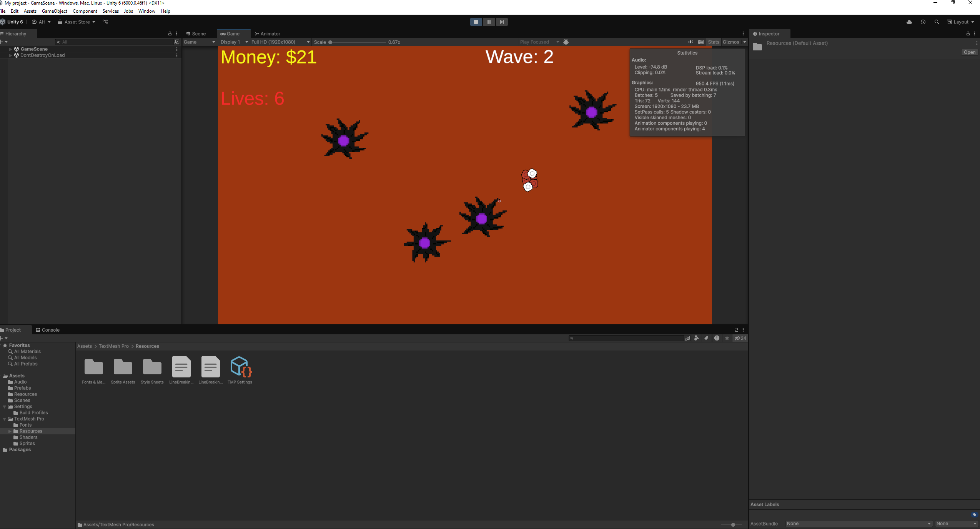Adjust the Game view Scale slider
This screenshot has height=529, width=980.
point(330,42)
